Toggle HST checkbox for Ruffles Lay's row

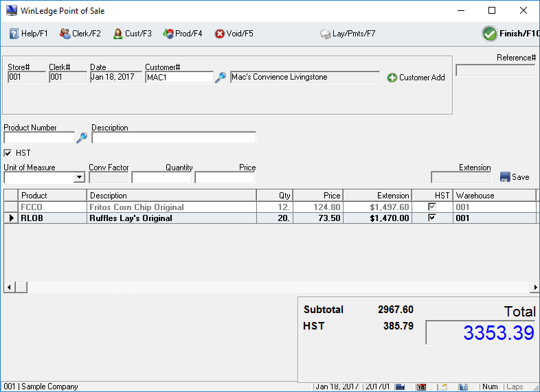point(432,218)
